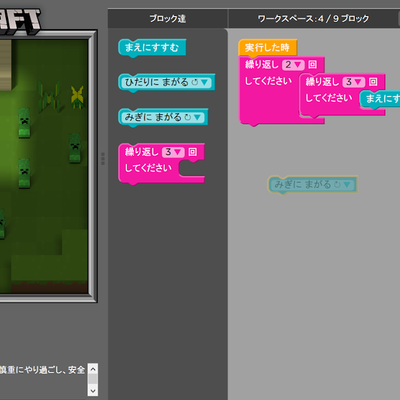
Task: Click the ワークスペース: 4 / 9 ブロック header
Action: coord(313,19)
